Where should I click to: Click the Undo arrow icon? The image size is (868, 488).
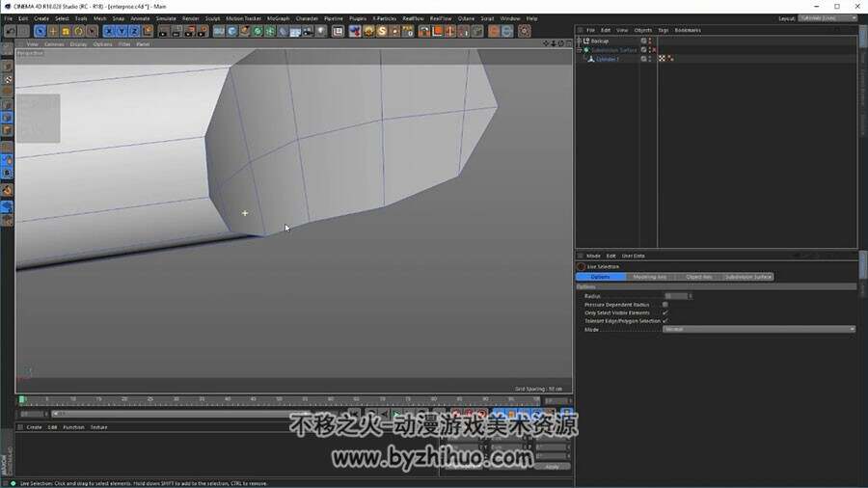pos(11,32)
